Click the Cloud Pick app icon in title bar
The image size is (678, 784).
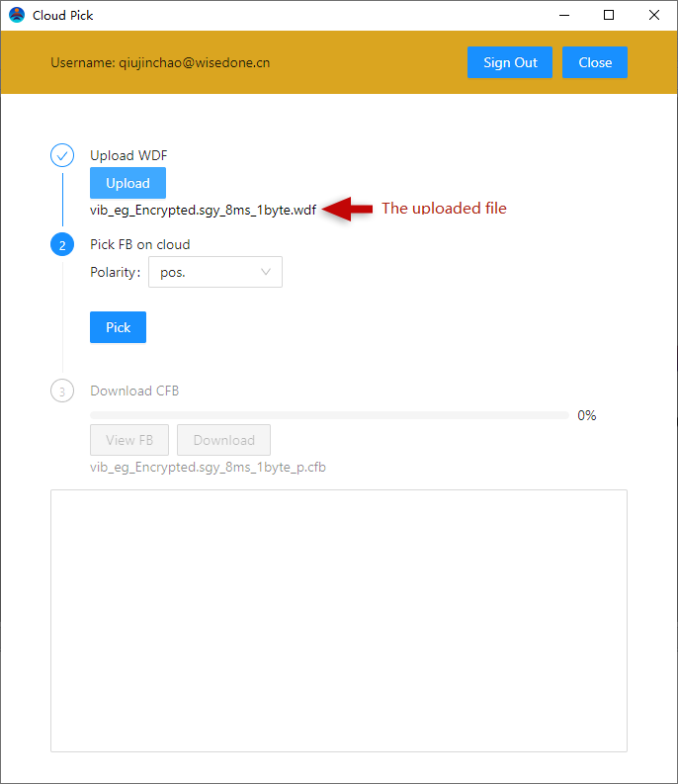click(17, 15)
